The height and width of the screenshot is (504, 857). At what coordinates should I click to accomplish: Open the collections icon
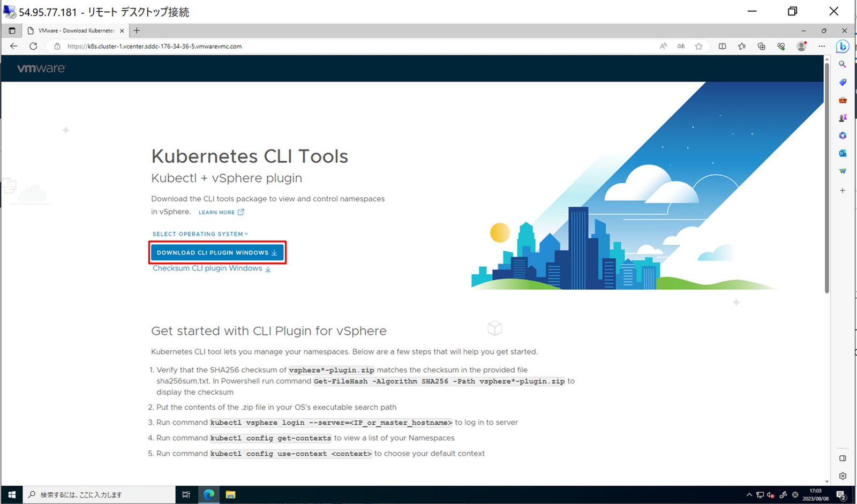(x=761, y=46)
